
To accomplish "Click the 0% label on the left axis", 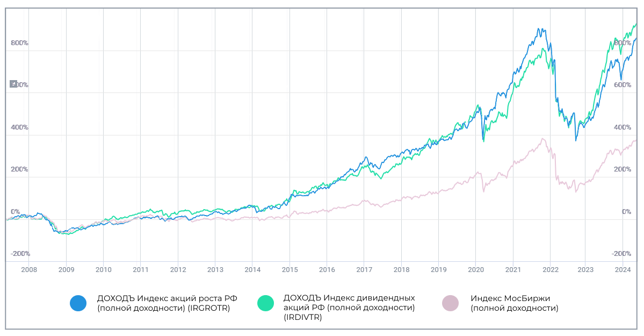I will tap(16, 212).
